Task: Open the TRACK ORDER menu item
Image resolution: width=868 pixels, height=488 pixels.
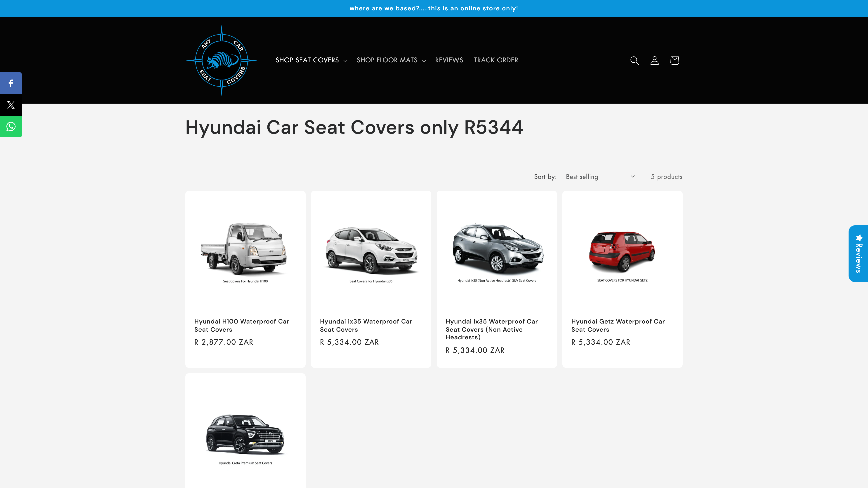Action: pos(496,60)
